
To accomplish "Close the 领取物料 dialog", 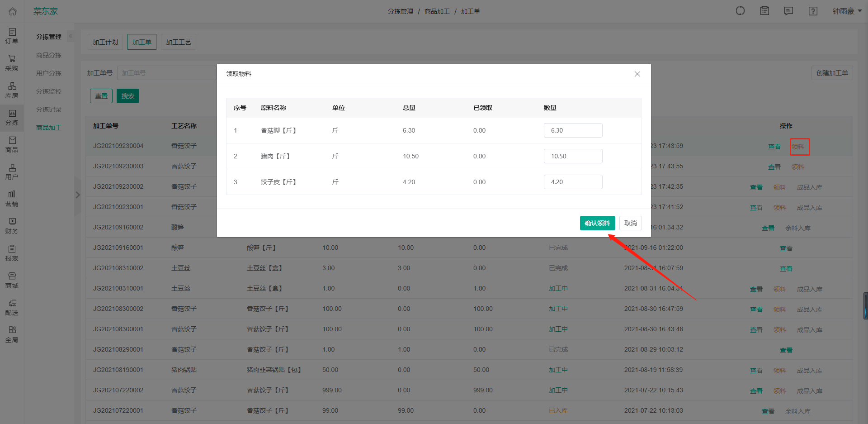I will (637, 74).
